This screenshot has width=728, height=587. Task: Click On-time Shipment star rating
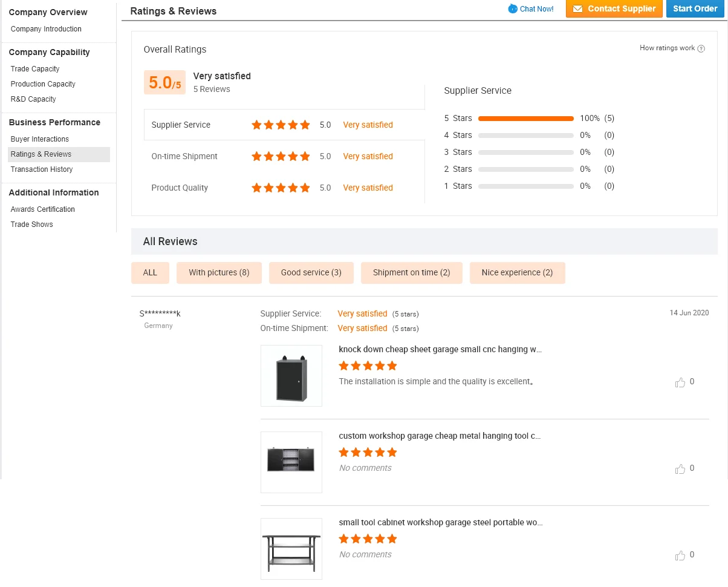(x=281, y=156)
